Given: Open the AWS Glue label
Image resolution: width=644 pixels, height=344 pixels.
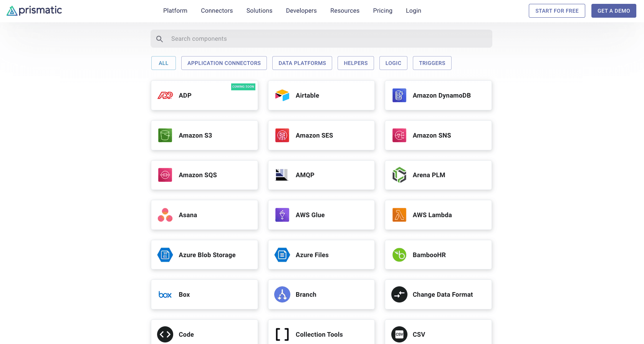Looking at the screenshot, I should point(310,215).
